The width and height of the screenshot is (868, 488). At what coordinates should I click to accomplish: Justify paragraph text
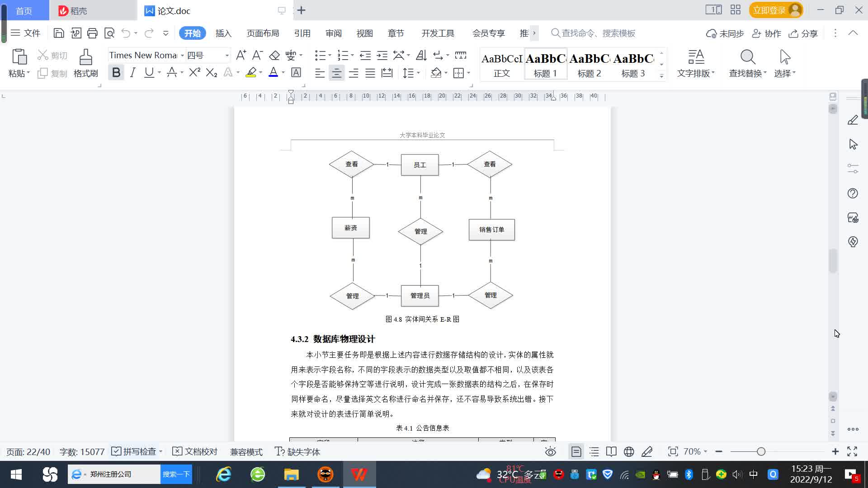point(370,73)
